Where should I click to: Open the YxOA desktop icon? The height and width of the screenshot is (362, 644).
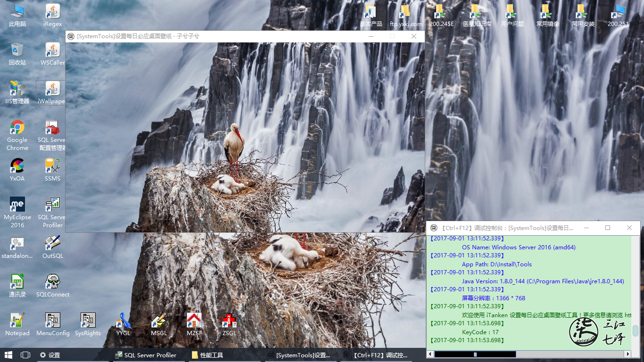click(x=17, y=170)
